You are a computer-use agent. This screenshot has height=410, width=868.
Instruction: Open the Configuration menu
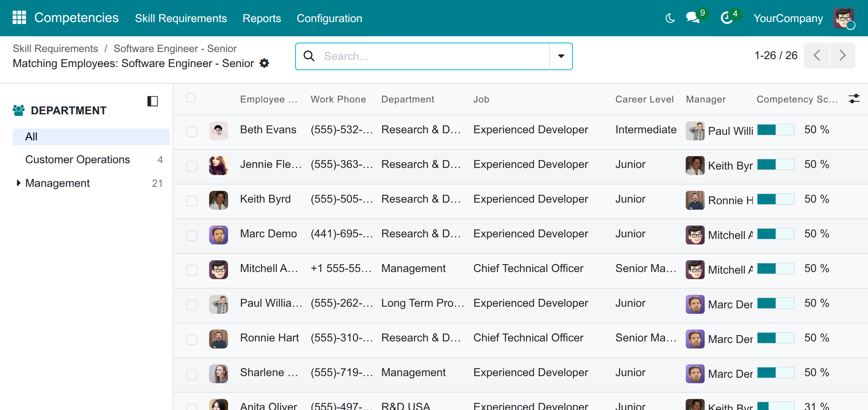pos(329,18)
